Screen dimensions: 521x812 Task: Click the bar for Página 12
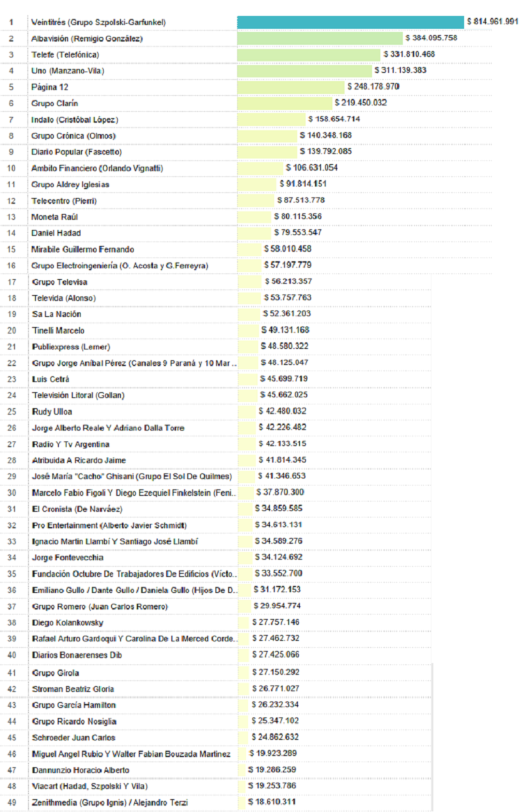click(291, 87)
